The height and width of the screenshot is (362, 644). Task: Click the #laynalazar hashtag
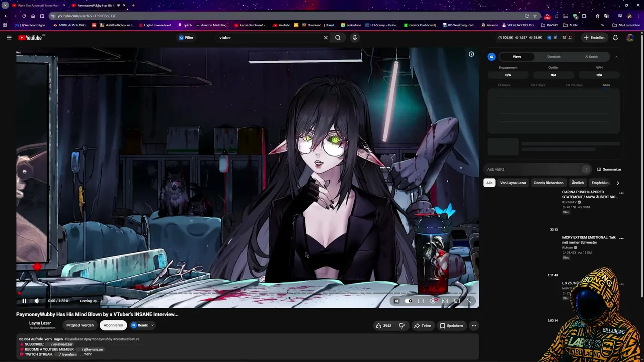[73, 339]
